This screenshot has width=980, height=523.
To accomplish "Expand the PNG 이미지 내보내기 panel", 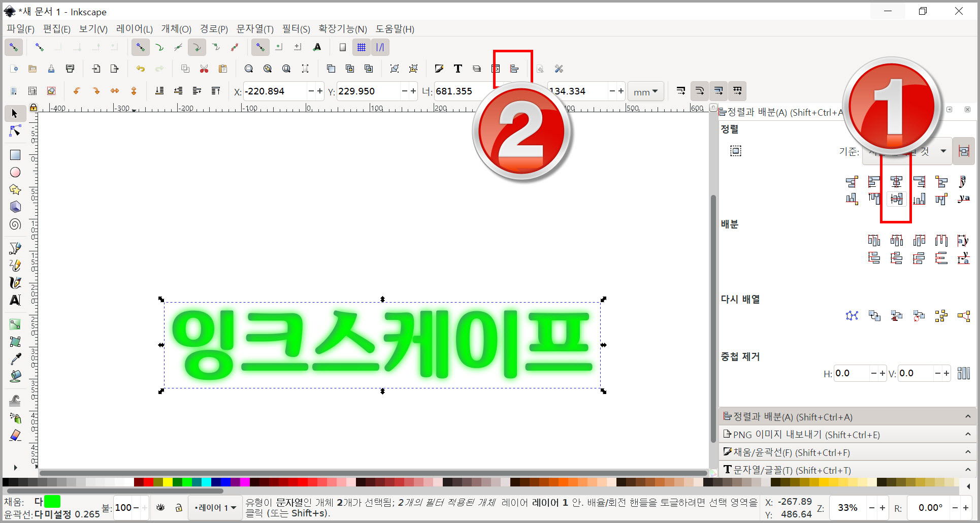I will [847, 434].
